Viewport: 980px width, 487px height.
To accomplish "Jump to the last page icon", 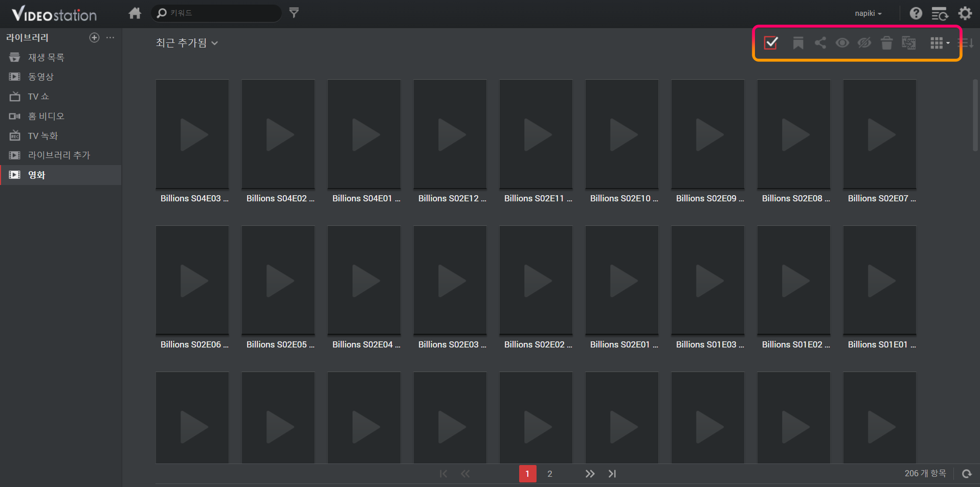I will 612,474.
